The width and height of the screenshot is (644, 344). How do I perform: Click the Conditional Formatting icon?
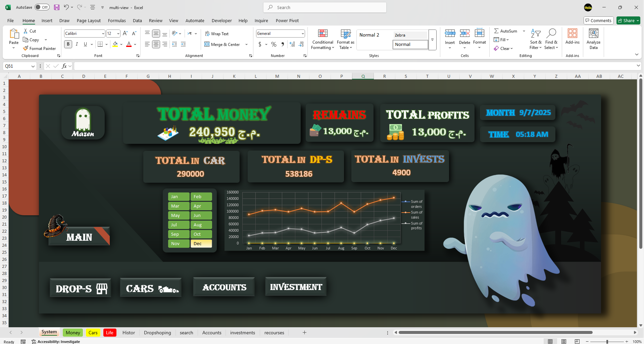coord(323,34)
